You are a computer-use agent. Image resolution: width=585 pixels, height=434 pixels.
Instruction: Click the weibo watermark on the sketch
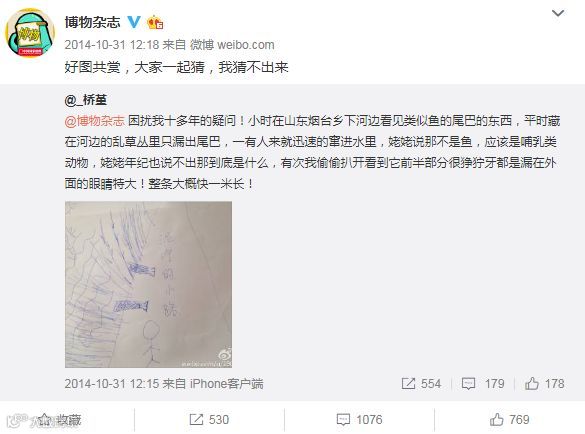point(207,358)
